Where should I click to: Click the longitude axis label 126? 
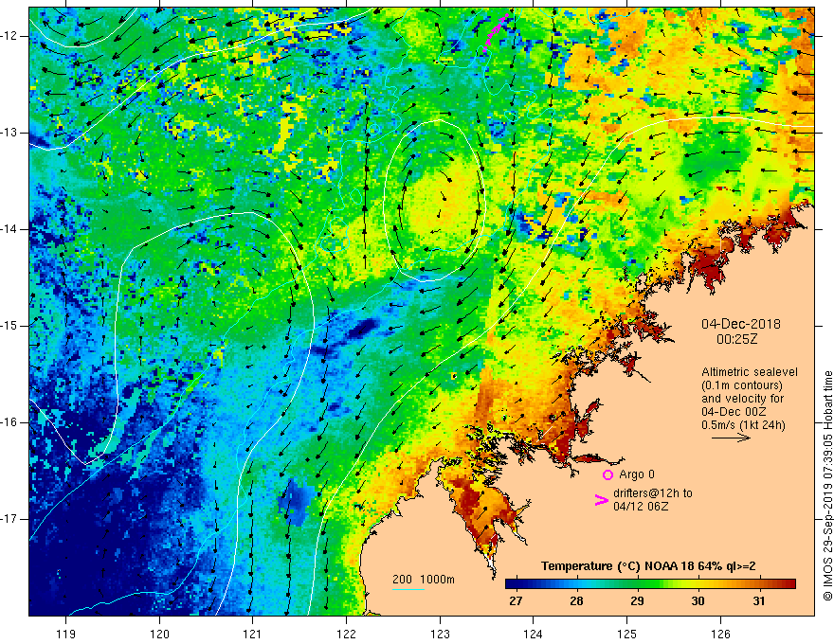[x=720, y=634]
